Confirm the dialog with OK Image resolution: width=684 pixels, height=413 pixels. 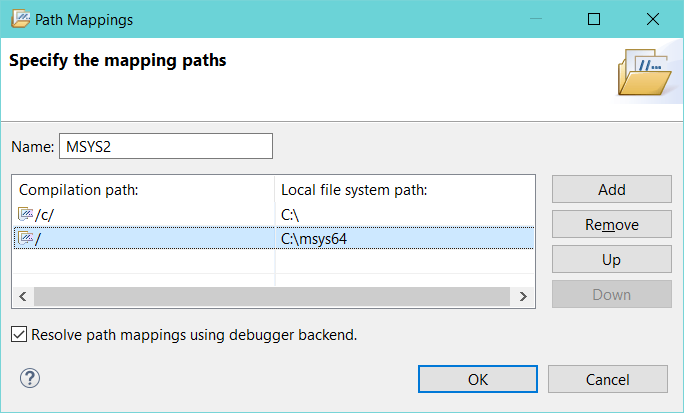pyautogui.click(x=478, y=379)
